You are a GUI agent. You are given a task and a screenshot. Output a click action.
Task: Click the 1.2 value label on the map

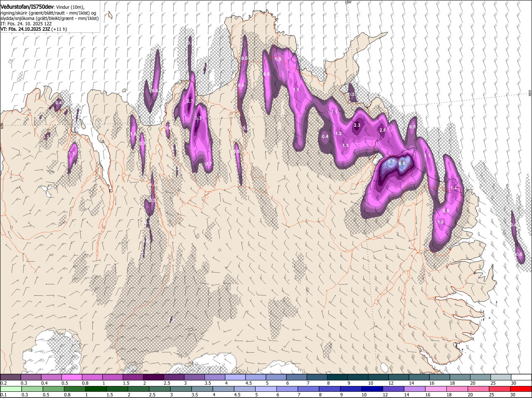tap(338, 133)
